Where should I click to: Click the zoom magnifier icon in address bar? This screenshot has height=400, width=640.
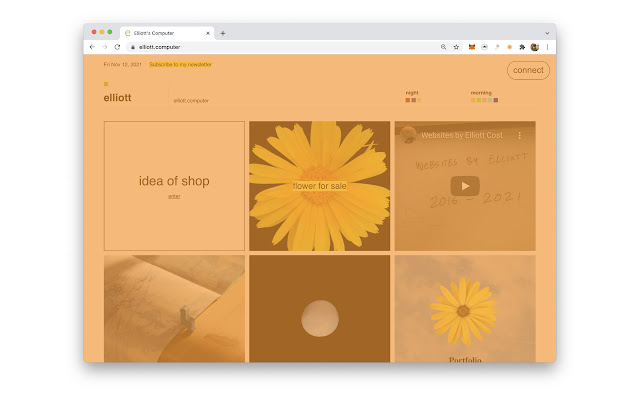443,47
